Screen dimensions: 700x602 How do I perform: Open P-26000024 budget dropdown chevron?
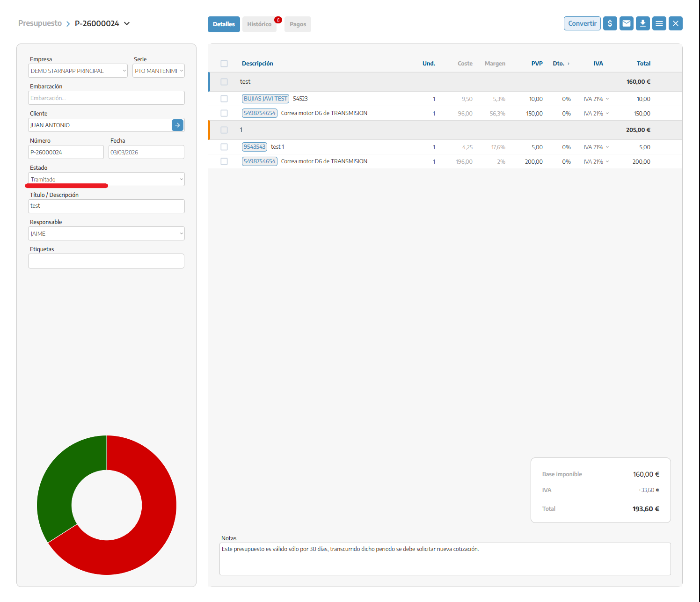point(127,23)
